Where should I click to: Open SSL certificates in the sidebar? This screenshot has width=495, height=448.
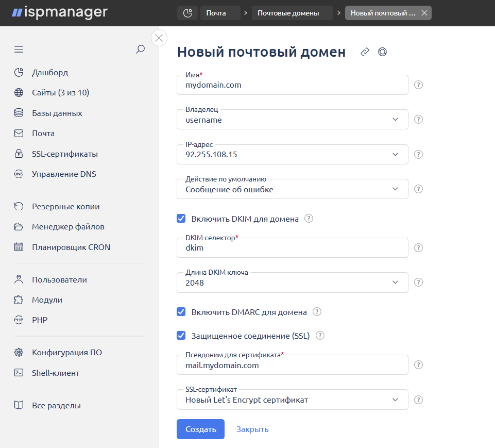coord(64,154)
